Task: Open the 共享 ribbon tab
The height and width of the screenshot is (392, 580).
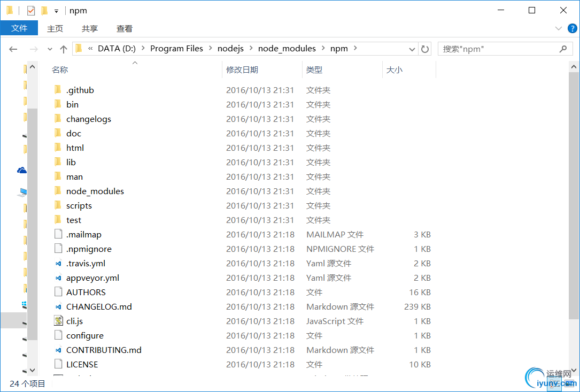Action: pyautogui.click(x=89, y=28)
